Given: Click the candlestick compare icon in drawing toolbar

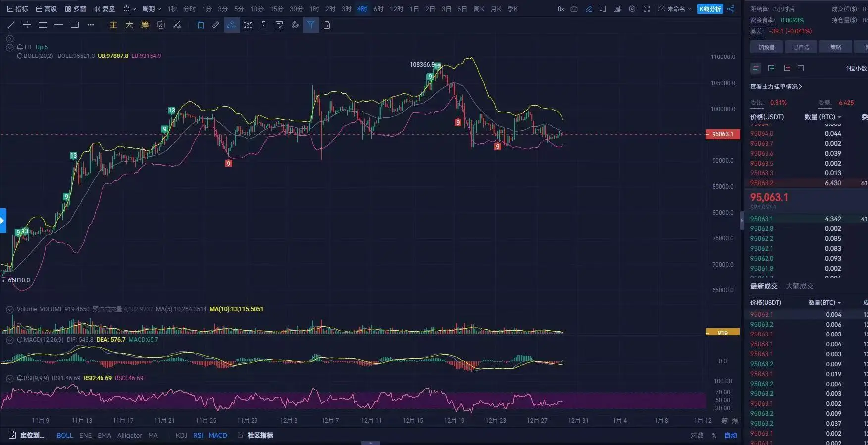Looking at the screenshot, I should (248, 25).
